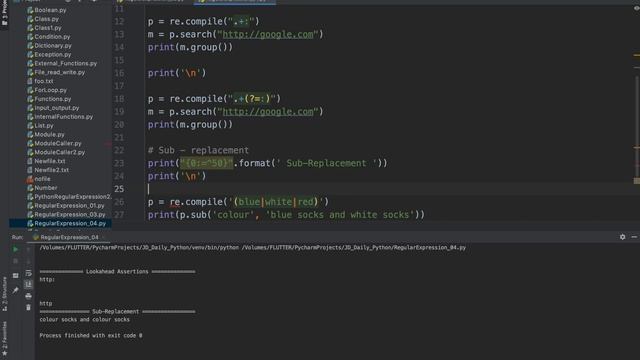
Task: Pin the Run tab with pin icon
Action: point(16,290)
